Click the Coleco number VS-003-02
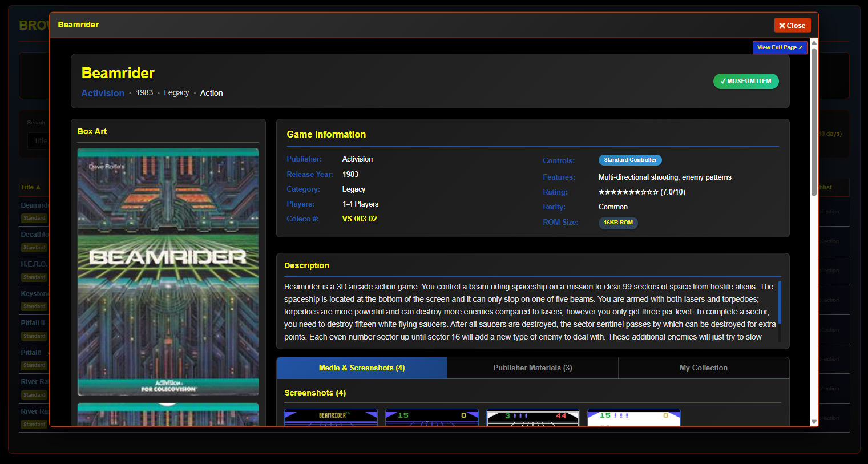This screenshot has height=464, width=868. point(360,219)
